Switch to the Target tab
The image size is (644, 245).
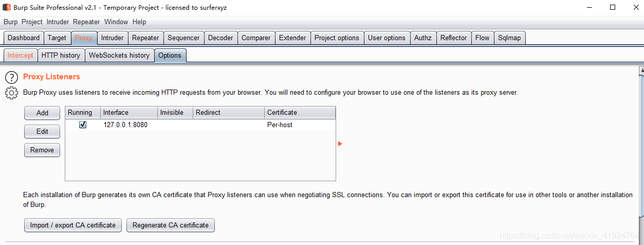(x=57, y=38)
